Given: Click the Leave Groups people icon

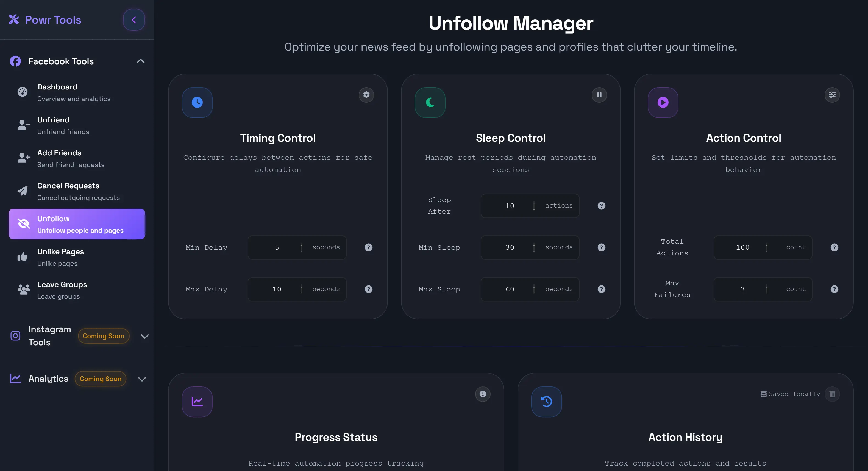Looking at the screenshot, I should (24, 290).
